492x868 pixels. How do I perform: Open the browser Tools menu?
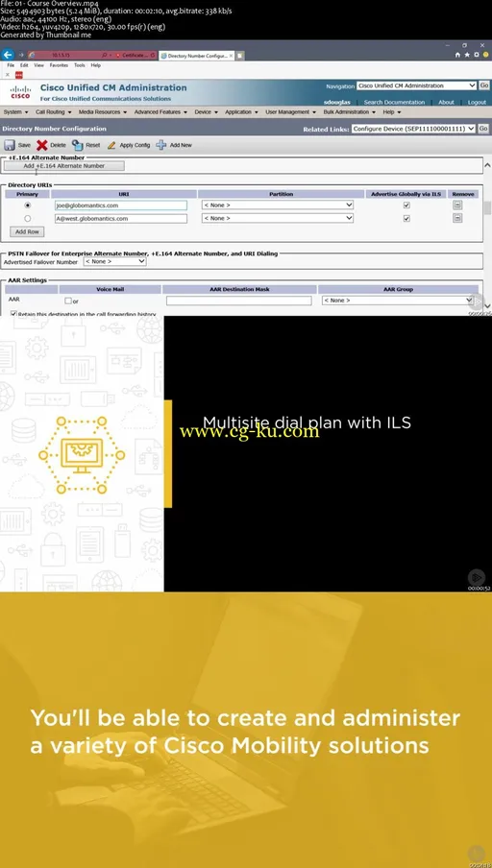point(80,65)
